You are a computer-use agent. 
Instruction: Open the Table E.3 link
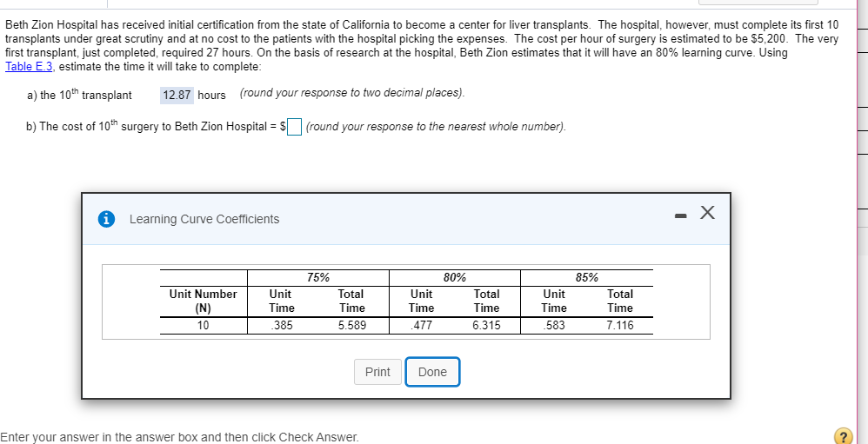click(x=29, y=67)
